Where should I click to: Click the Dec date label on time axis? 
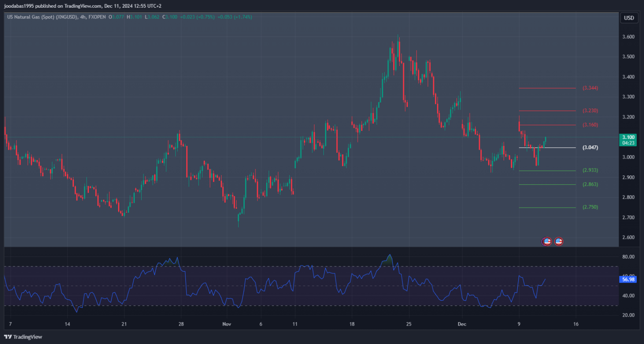462,324
